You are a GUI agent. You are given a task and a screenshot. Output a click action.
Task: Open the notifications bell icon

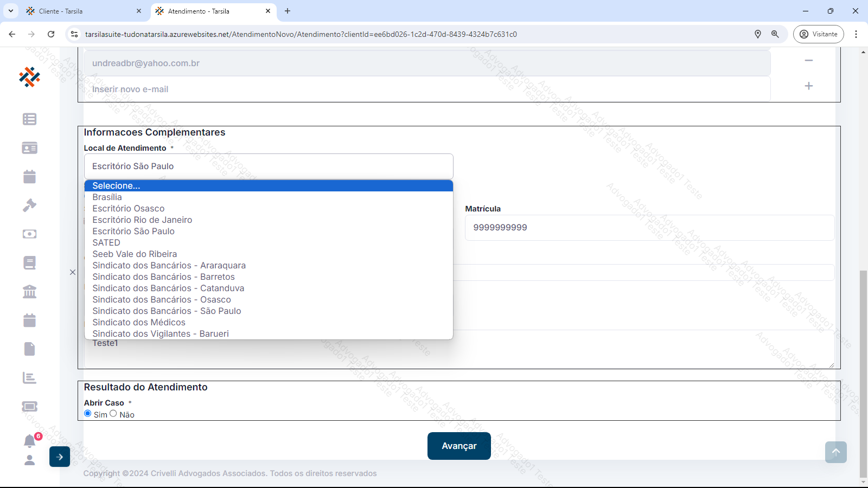pyautogui.click(x=29, y=441)
